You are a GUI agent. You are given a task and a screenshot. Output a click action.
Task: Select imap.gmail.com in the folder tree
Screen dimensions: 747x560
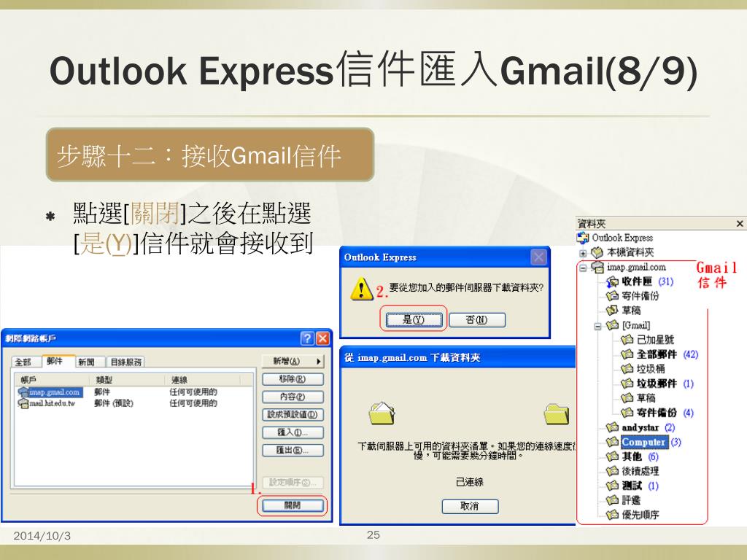point(636,267)
